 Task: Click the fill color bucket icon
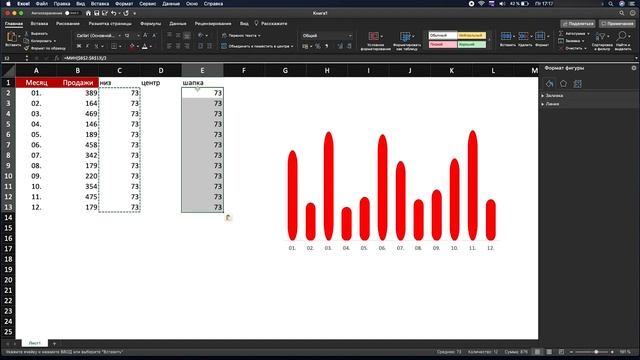click(131, 47)
